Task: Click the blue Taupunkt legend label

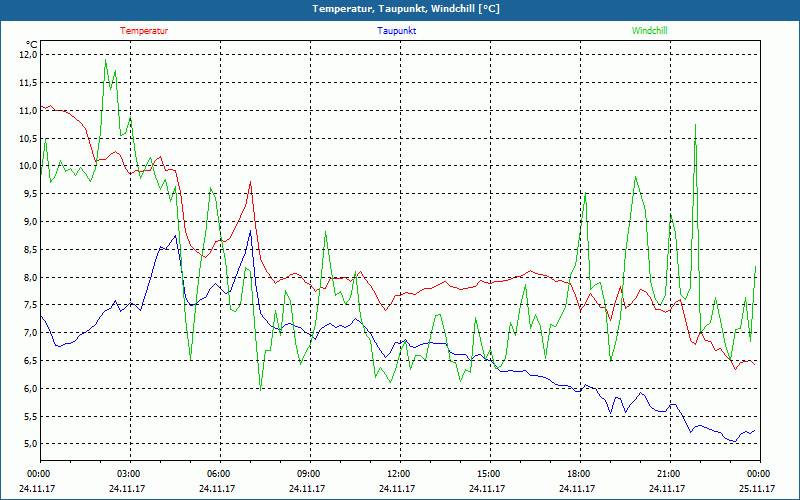Action: [x=396, y=31]
